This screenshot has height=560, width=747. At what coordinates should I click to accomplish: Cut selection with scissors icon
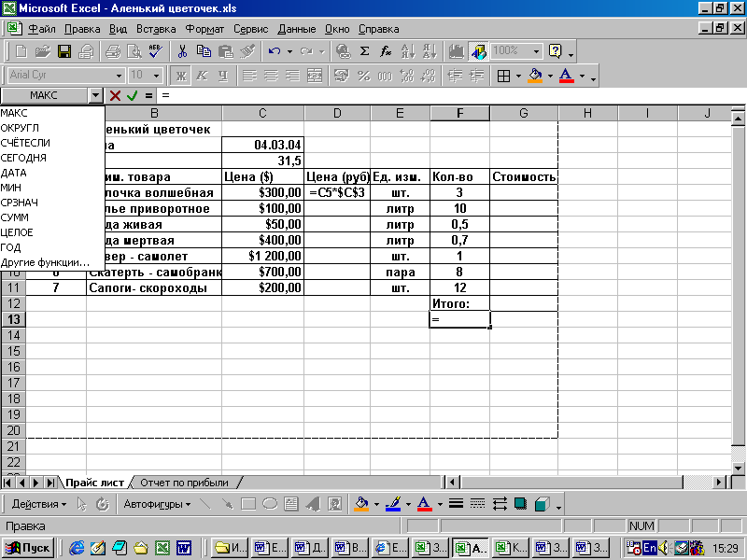click(x=182, y=51)
